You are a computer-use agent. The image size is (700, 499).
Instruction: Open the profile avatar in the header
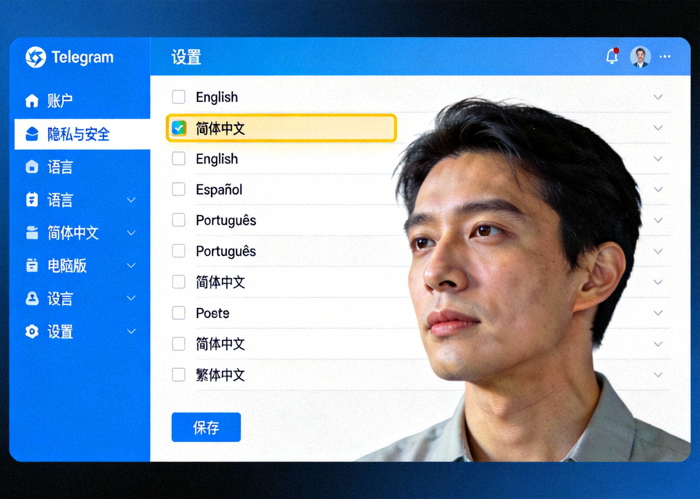coord(640,57)
